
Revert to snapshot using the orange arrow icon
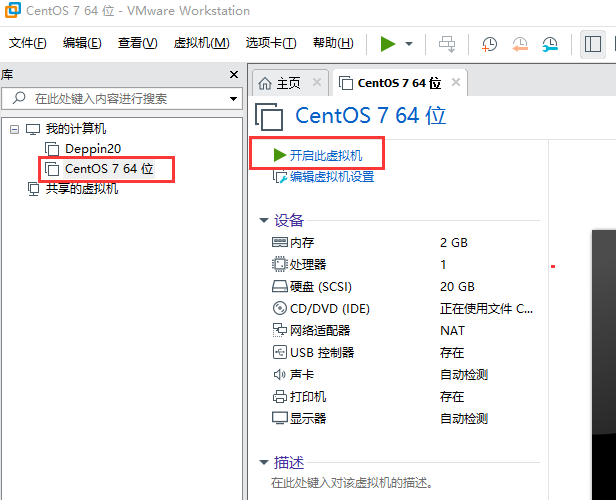click(x=520, y=44)
